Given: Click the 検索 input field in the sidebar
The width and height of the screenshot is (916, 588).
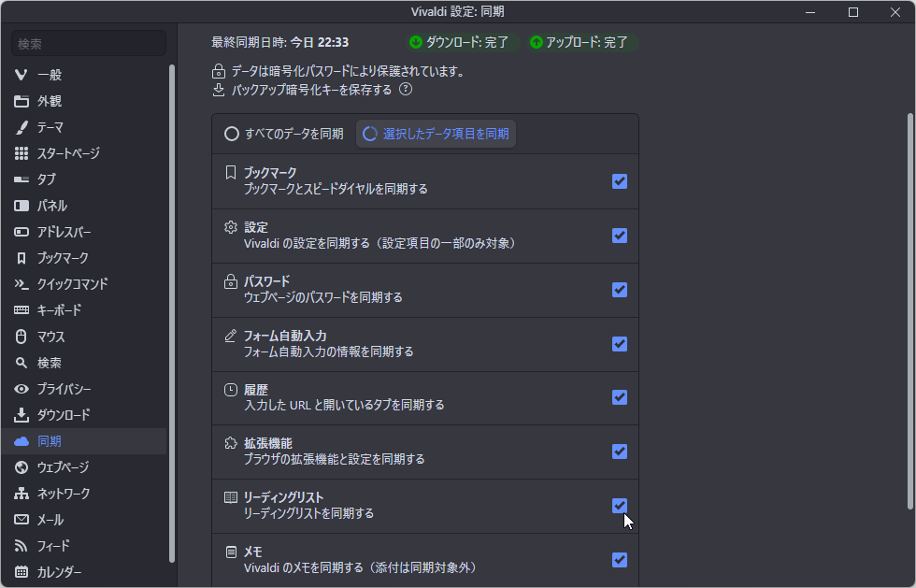Looking at the screenshot, I should pyautogui.click(x=88, y=43).
